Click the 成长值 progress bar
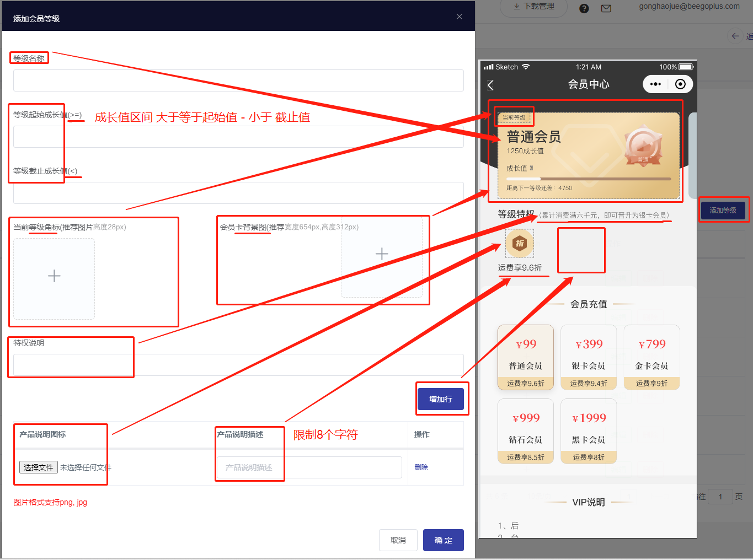This screenshot has width=753, height=560. point(589,179)
